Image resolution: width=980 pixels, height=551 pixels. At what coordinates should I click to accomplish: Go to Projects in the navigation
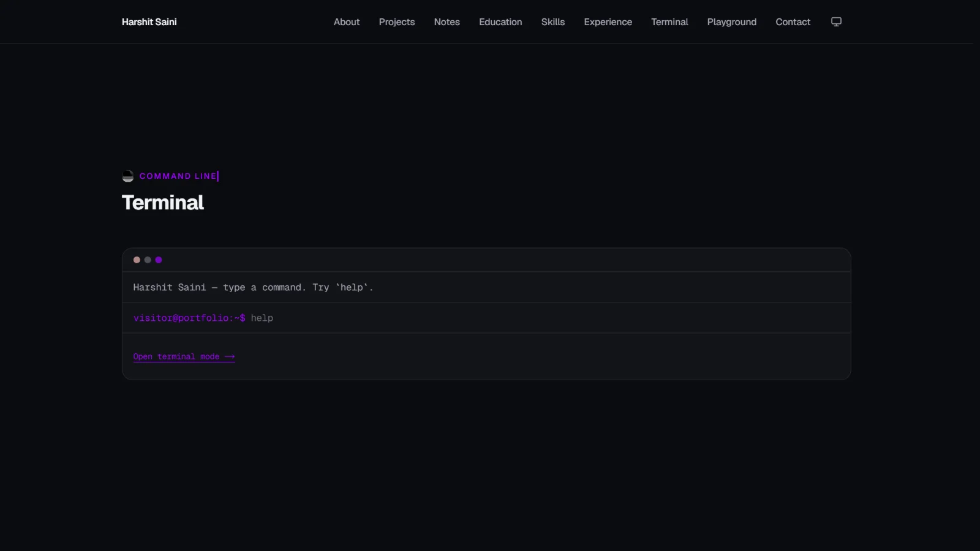tap(397, 22)
